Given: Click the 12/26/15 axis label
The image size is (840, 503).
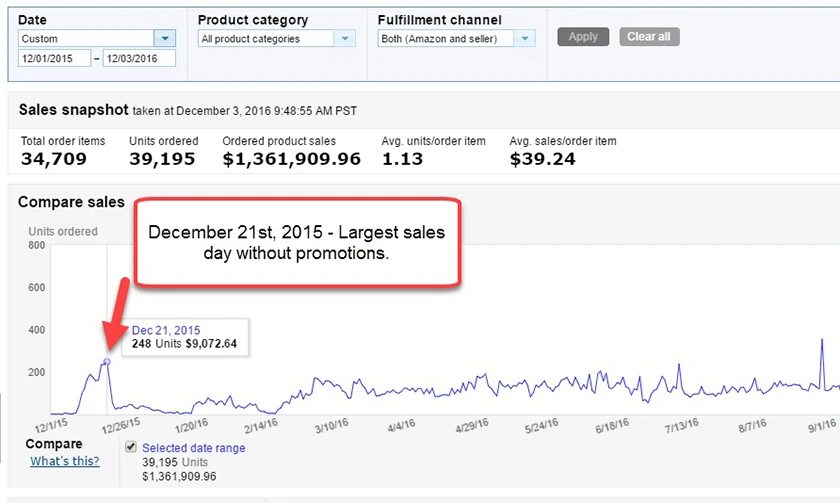Looking at the screenshot, I should tap(121, 426).
